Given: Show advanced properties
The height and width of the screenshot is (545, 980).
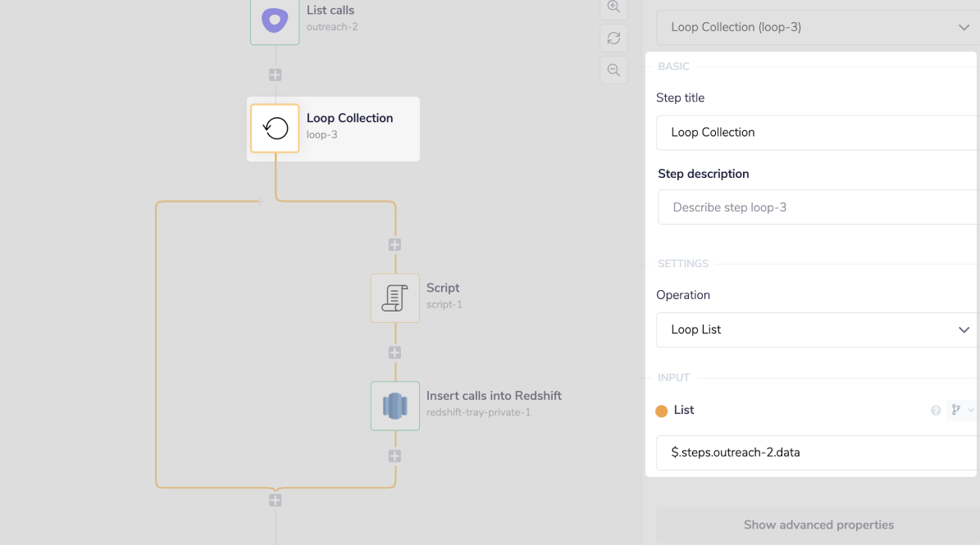Looking at the screenshot, I should point(818,525).
